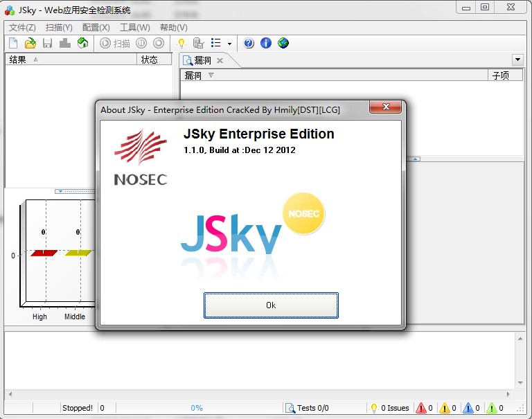Start scan with 扫描 play button
532x419 pixels.
[115, 43]
